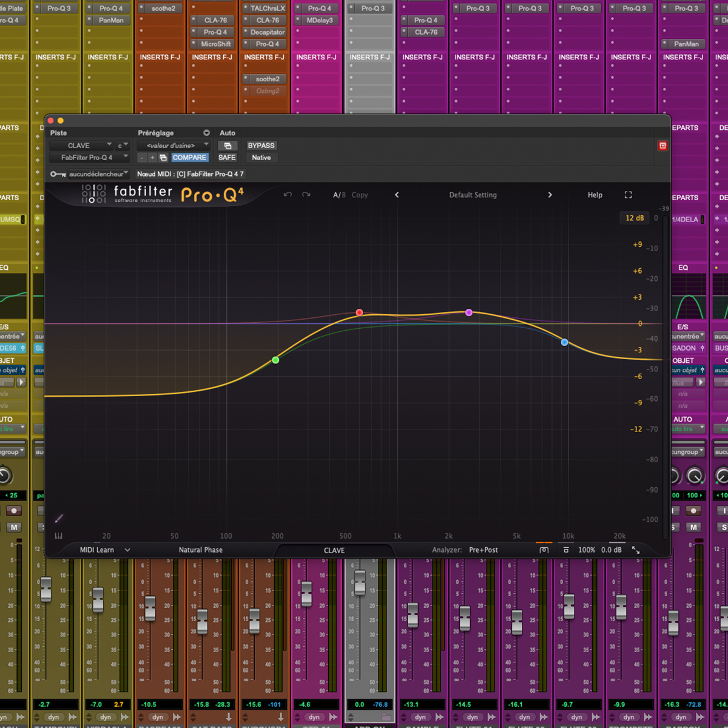728x728 pixels.
Task: Toggle the COMPARE button
Action: tap(189, 158)
